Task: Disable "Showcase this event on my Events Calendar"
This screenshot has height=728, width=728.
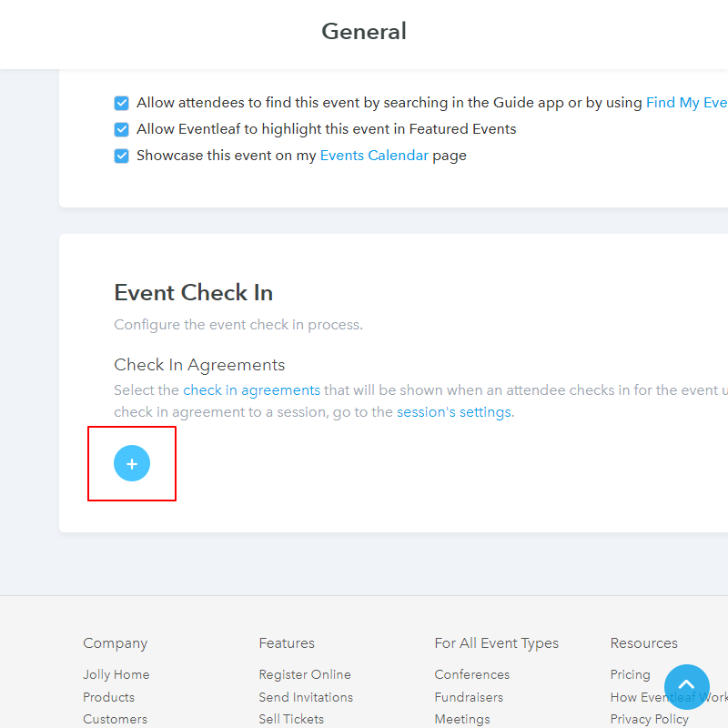Action: click(121, 156)
